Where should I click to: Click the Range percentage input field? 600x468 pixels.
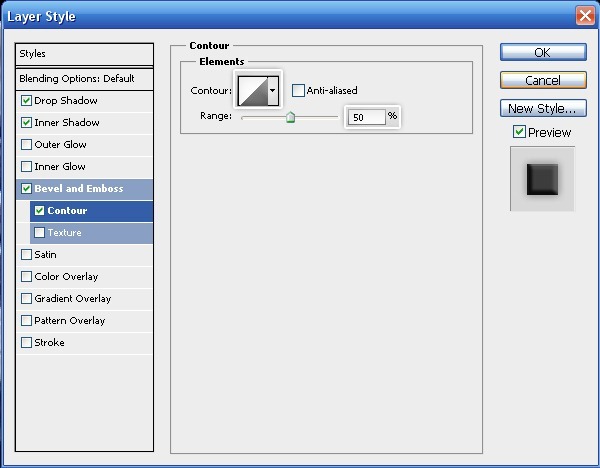pyautogui.click(x=366, y=117)
